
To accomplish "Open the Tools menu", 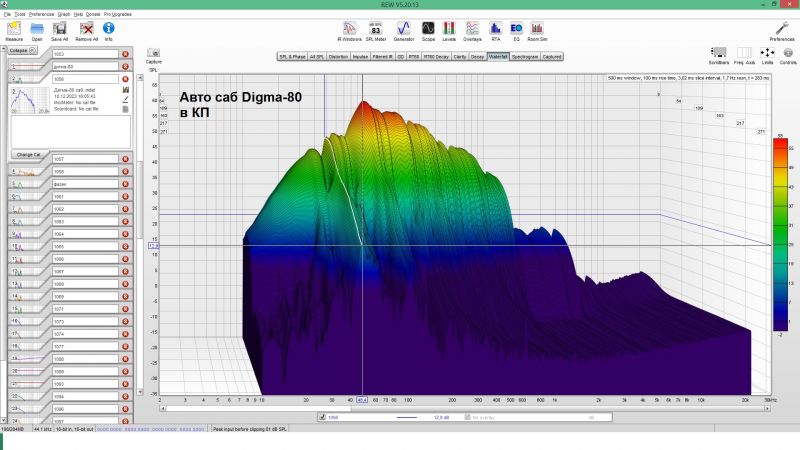I will tap(20, 14).
